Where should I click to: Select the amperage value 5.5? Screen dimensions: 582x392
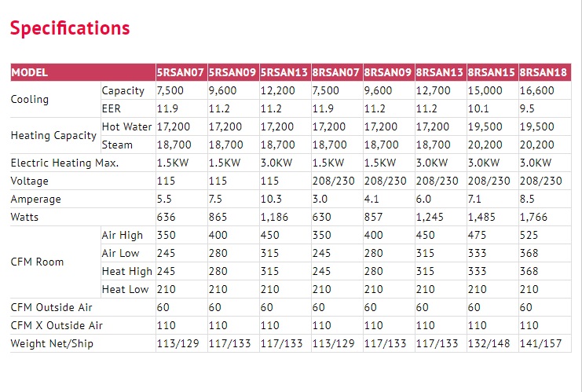pos(164,200)
